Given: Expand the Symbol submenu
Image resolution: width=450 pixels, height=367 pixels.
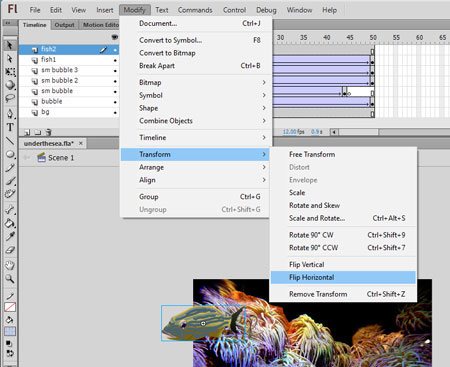Looking at the screenshot, I should 196,95.
